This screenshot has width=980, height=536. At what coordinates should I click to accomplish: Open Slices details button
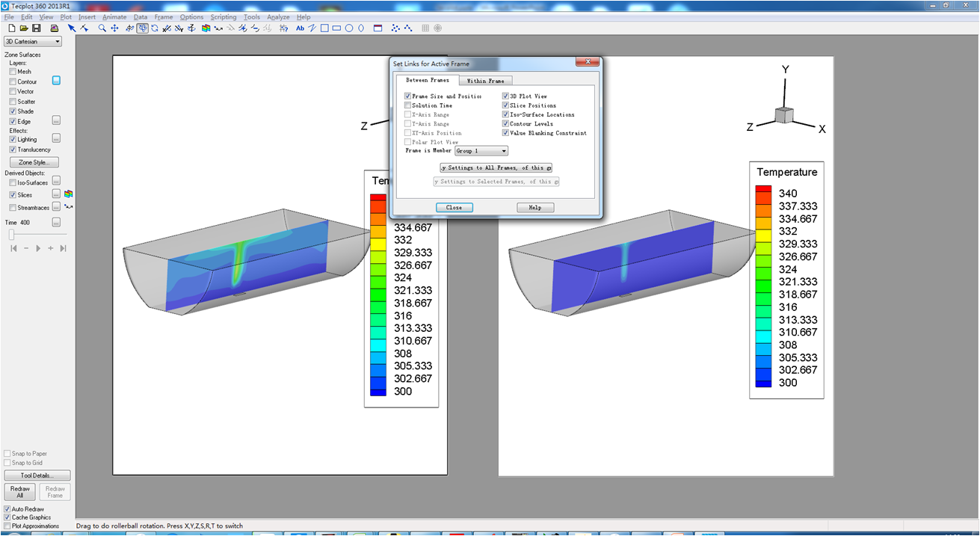[56, 194]
